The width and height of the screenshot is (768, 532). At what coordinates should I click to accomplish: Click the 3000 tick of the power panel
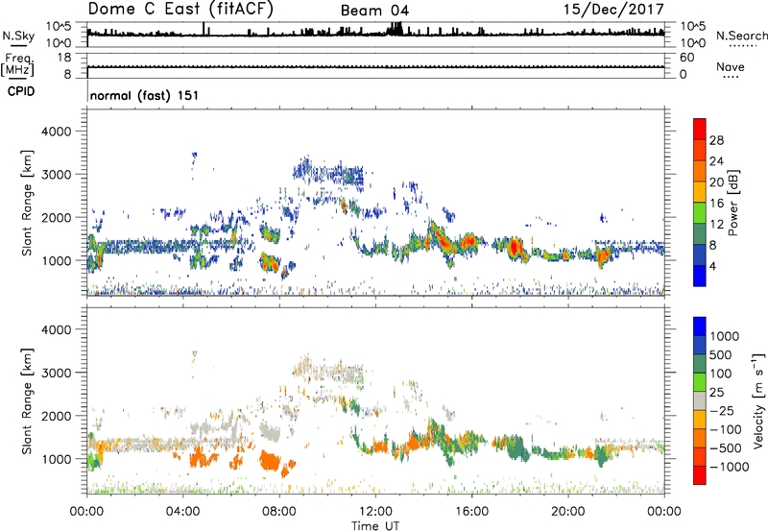click(x=56, y=175)
